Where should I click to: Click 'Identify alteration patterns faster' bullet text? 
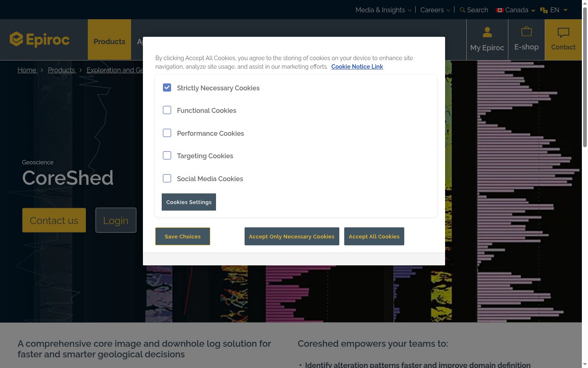point(418,365)
